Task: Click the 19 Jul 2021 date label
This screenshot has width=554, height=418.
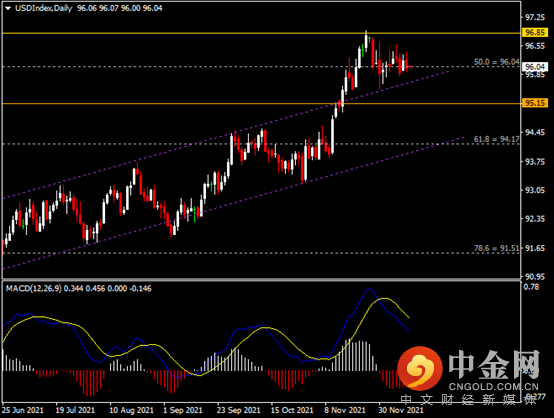Action: click(x=75, y=410)
